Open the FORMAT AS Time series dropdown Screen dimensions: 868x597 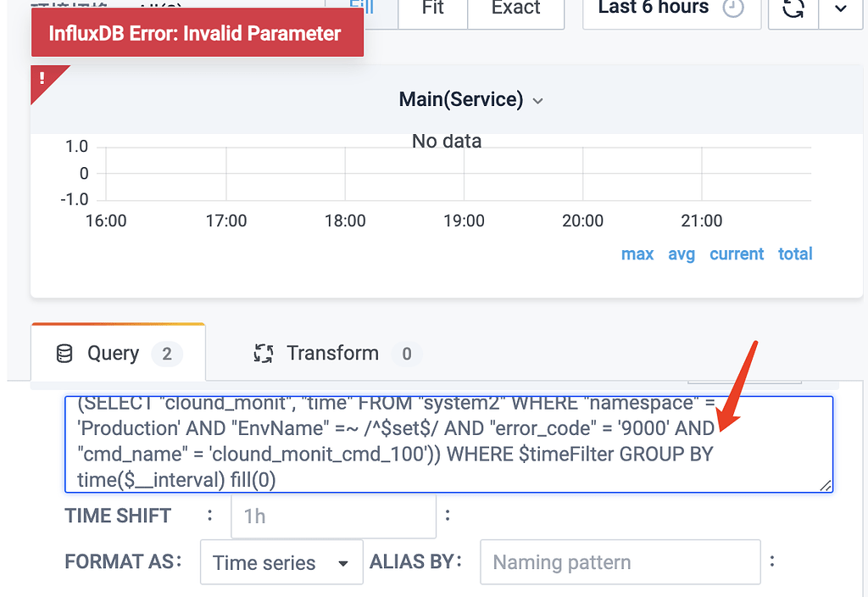[x=281, y=561]
